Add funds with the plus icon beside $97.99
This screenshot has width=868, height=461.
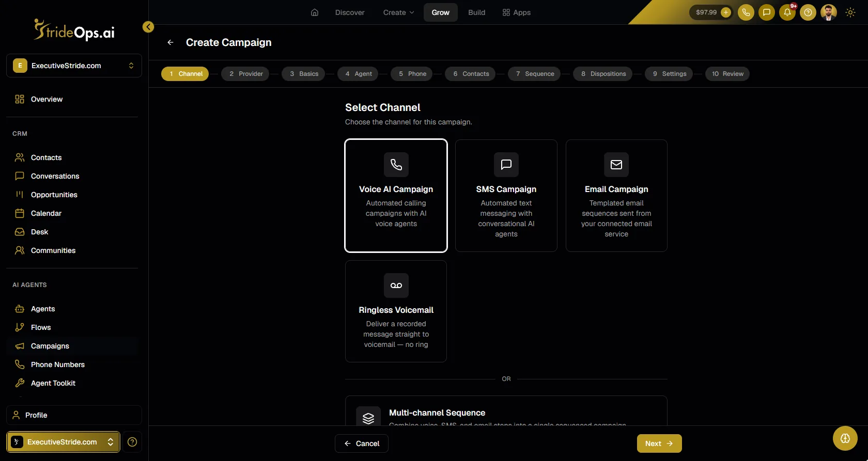[725, 12]
